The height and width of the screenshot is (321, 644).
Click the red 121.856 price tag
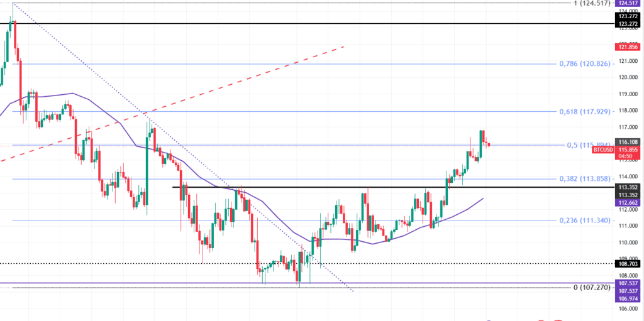click(629, 46)
